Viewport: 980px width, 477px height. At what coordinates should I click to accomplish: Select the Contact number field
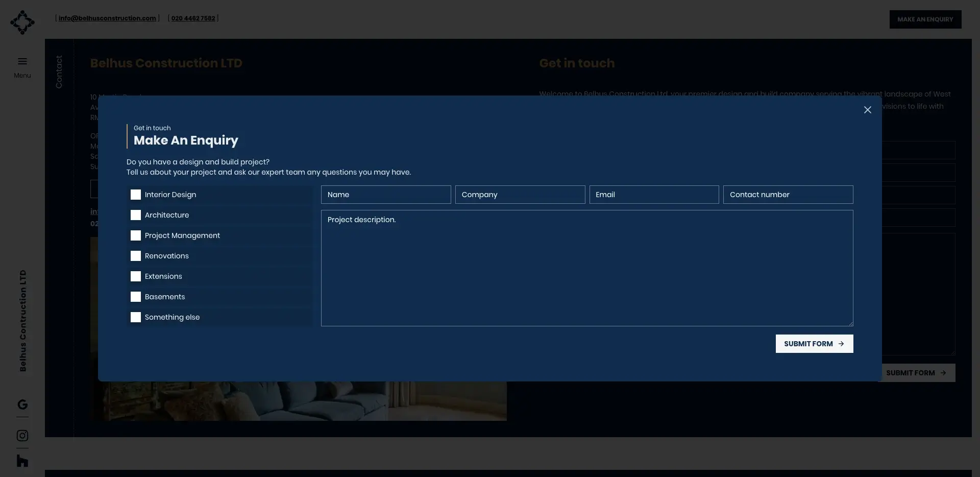point(788,195)
